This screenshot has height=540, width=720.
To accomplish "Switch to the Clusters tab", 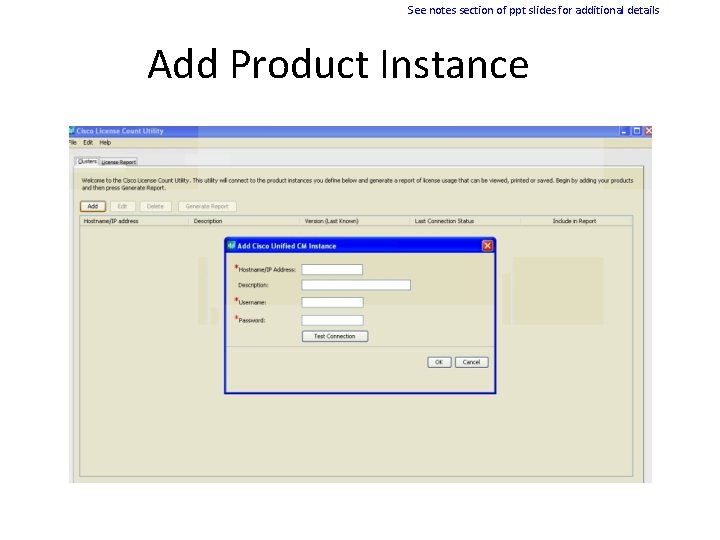I will click(x=87, y=161).
